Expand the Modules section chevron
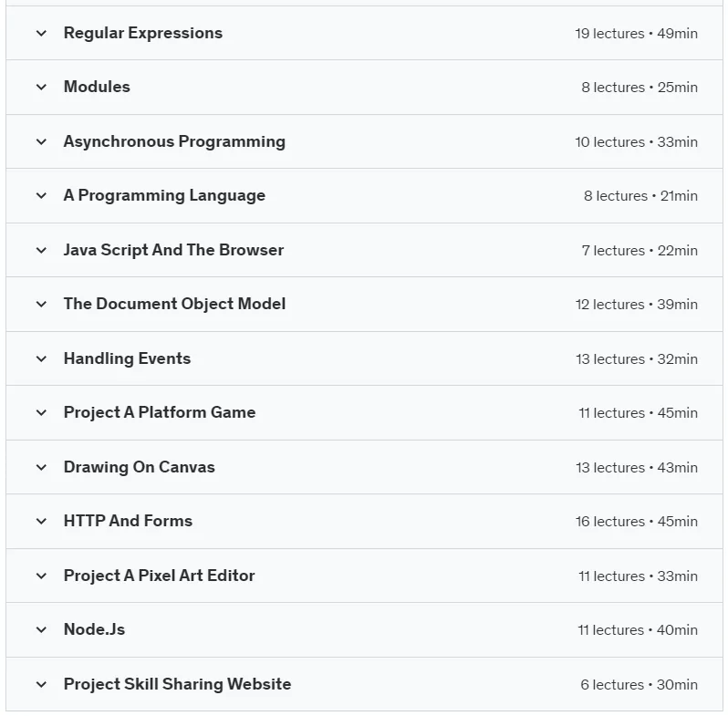This screenshot has height=716, width=728. click(41, 88)
